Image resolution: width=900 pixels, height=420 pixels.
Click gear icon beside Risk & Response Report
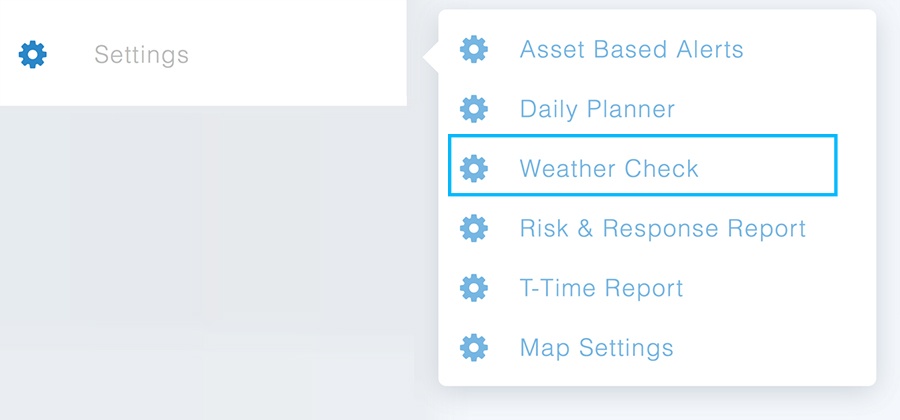coord(474,228)
